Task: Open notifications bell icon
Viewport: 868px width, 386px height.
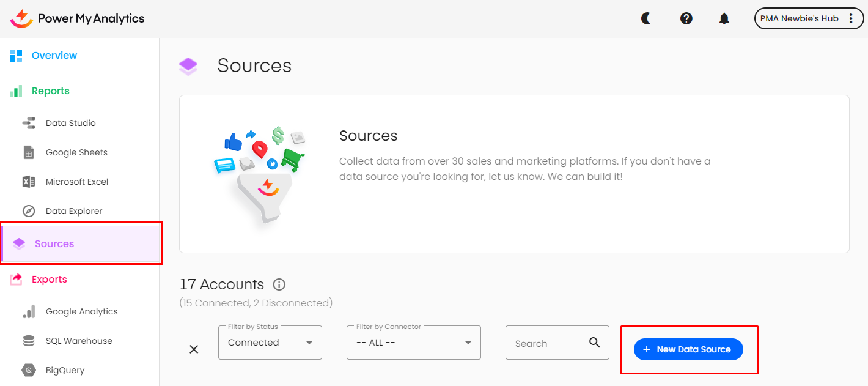Action: [724, 18]
